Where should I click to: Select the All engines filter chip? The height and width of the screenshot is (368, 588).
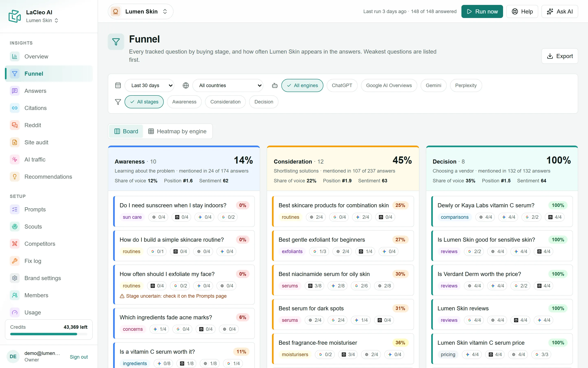point(302,85)
